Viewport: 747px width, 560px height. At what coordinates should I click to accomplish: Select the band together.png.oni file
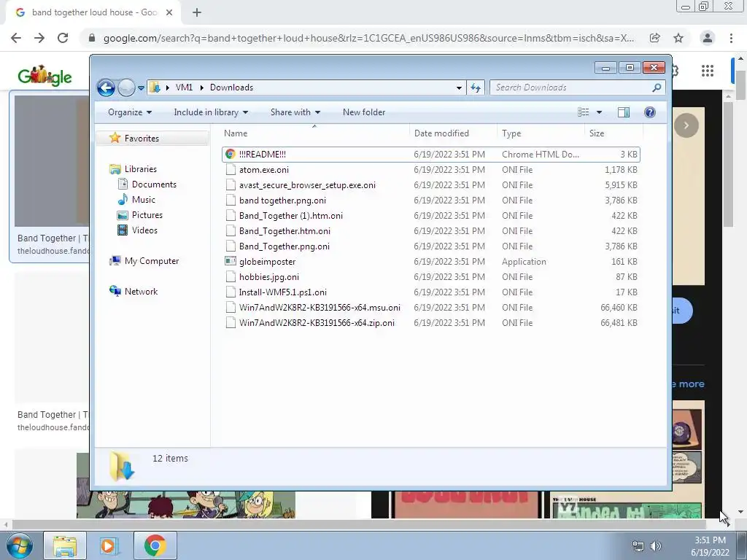click(x=430, y=200)
